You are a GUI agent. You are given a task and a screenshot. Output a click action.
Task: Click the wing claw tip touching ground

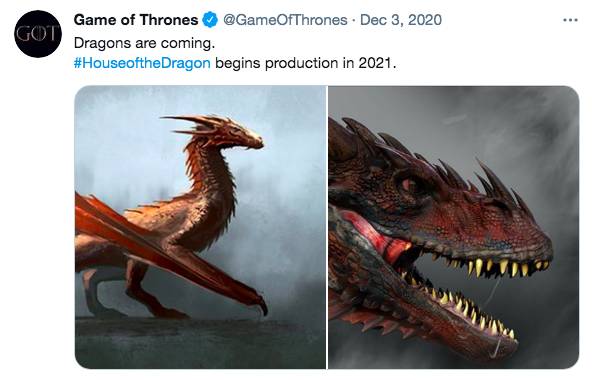pos(261,305)
